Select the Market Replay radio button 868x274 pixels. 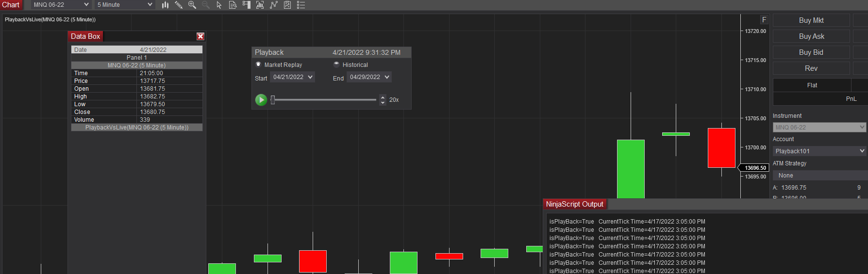(258, 64)
